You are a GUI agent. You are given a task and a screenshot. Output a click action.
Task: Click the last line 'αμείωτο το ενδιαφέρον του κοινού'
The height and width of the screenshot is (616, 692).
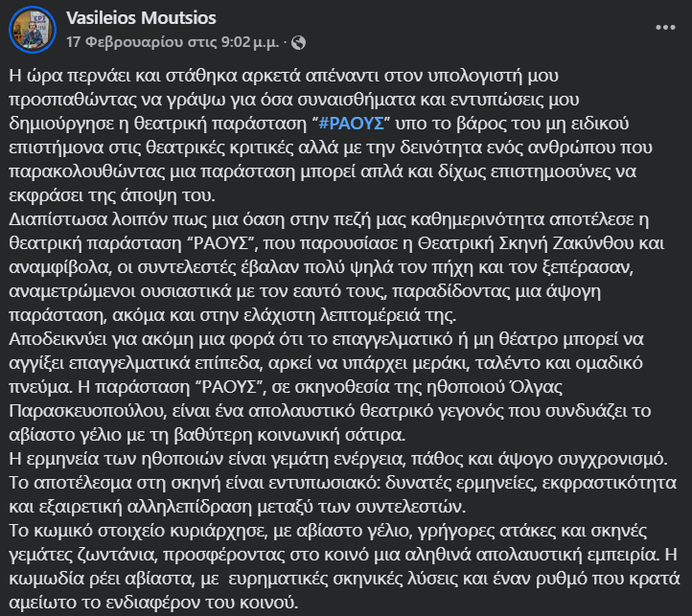(153, 603)
